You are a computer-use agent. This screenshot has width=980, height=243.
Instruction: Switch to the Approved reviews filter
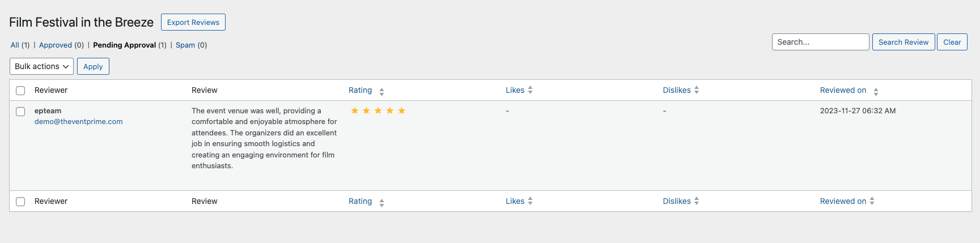coord(56,45)
